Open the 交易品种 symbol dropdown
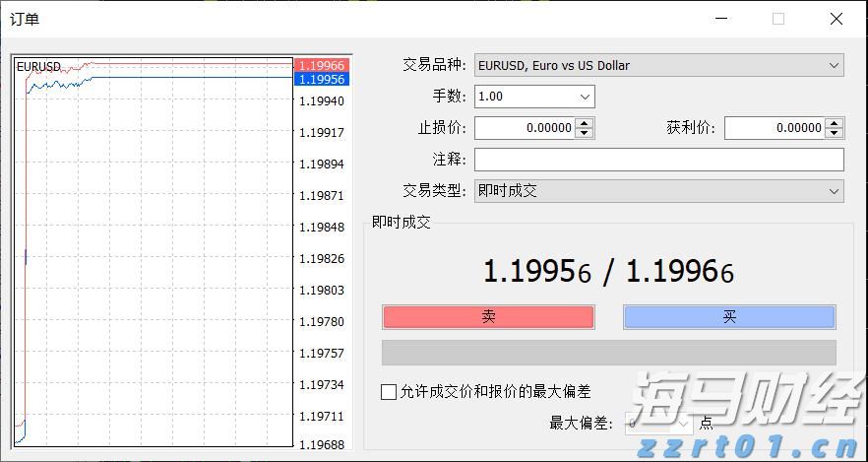The height and width of the screenshot is (462, 868). [x=835, y=66]
